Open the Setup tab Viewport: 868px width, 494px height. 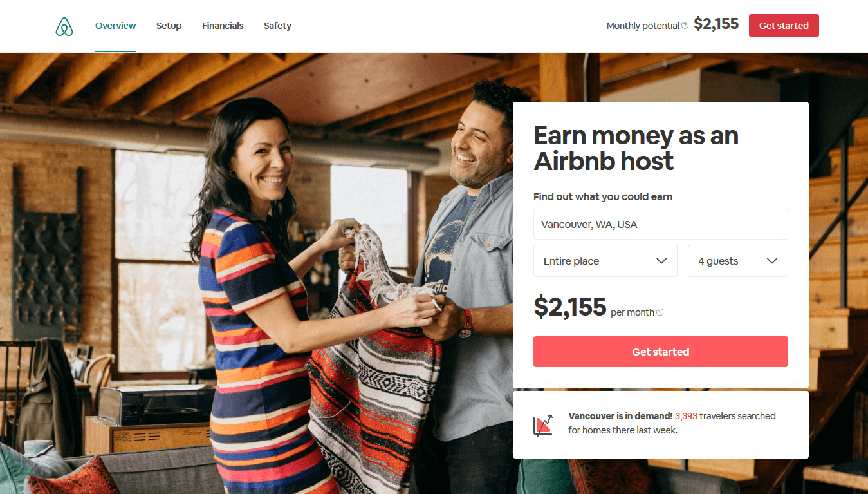169,26
